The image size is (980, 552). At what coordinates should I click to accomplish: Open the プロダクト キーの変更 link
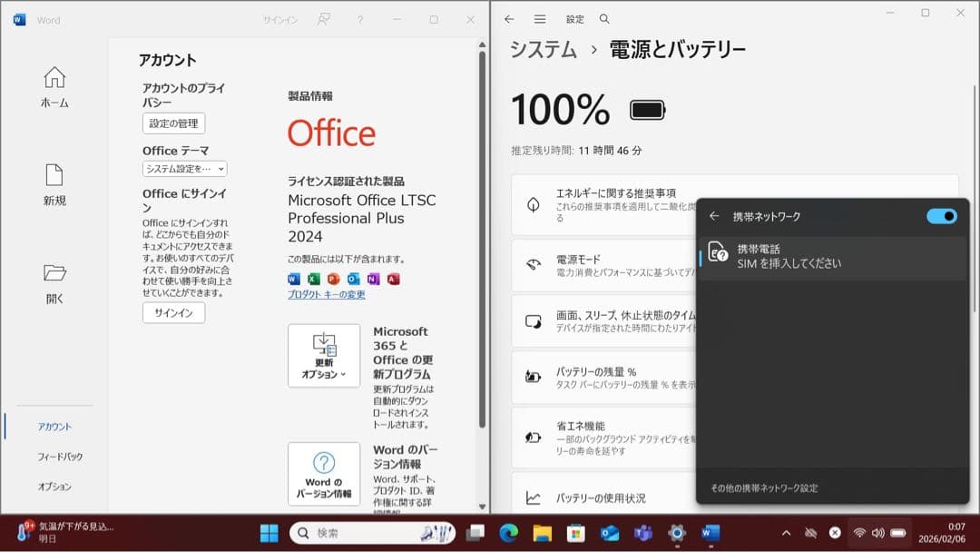(328, 294)
